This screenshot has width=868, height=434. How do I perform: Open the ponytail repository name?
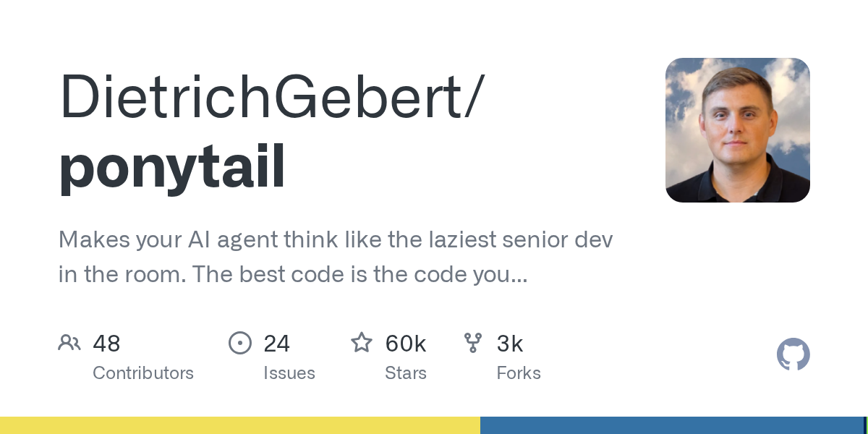pos(172,166)
